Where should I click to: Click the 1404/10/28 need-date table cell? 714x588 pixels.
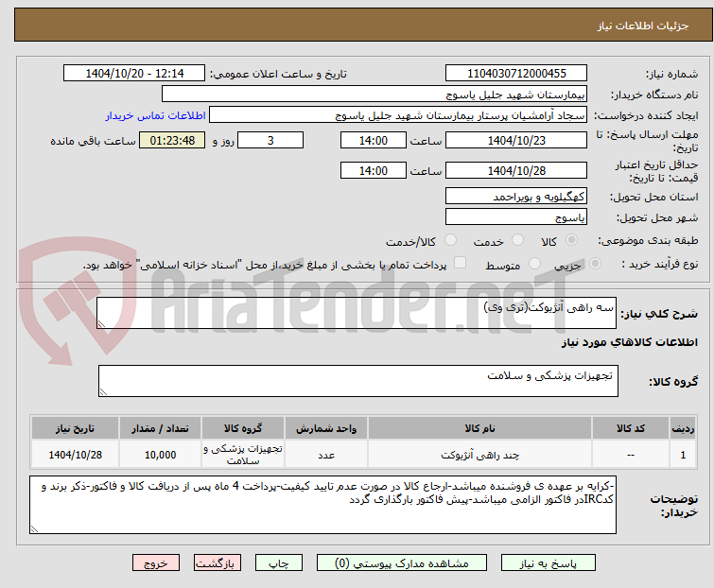click(75, 455)
